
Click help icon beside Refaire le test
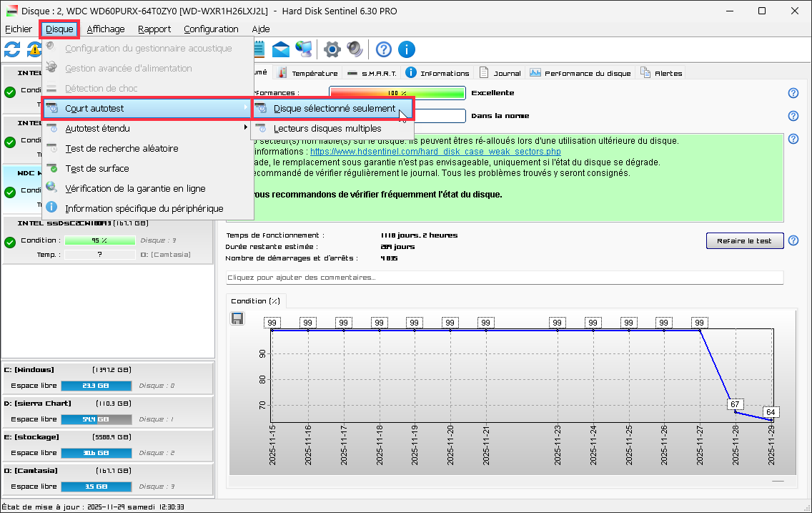(x=793, y=241)
